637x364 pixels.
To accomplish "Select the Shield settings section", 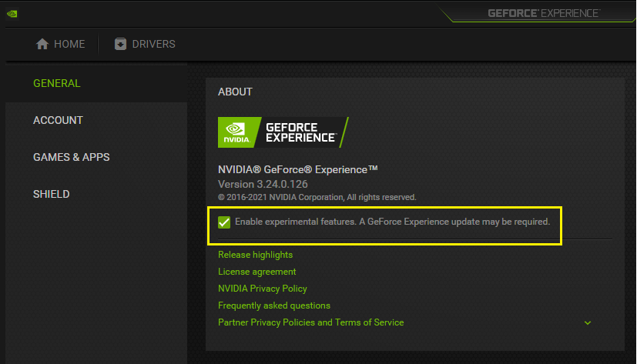I will pos(51,194).
